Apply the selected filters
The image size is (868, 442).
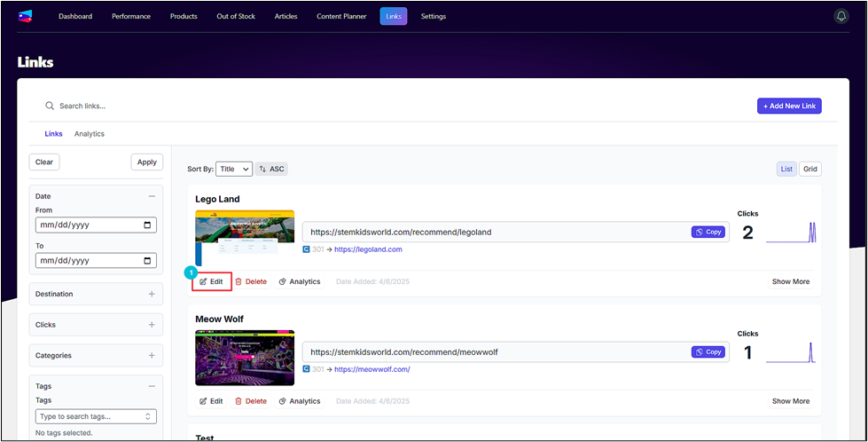tap(146, 162)
